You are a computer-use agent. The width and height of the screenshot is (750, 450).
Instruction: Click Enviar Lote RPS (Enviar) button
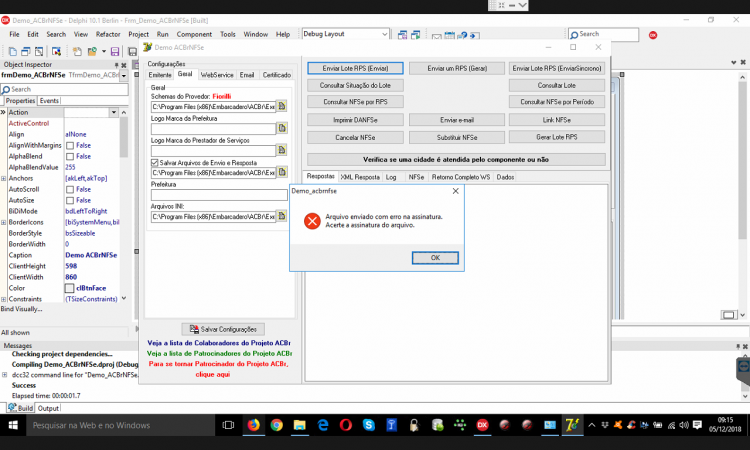(x=355, y=68)
